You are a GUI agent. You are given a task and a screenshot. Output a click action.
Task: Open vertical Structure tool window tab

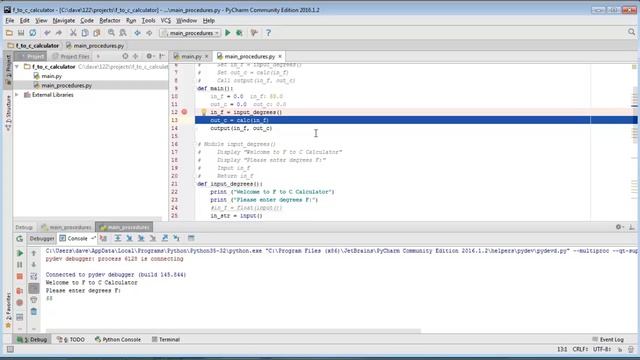(x=8, y=113)
